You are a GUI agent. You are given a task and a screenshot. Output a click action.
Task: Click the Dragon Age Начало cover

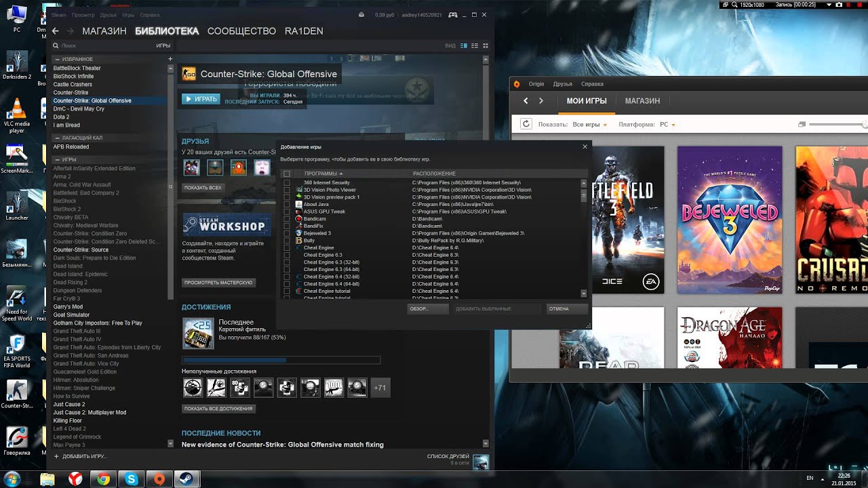tap(730, 338)
